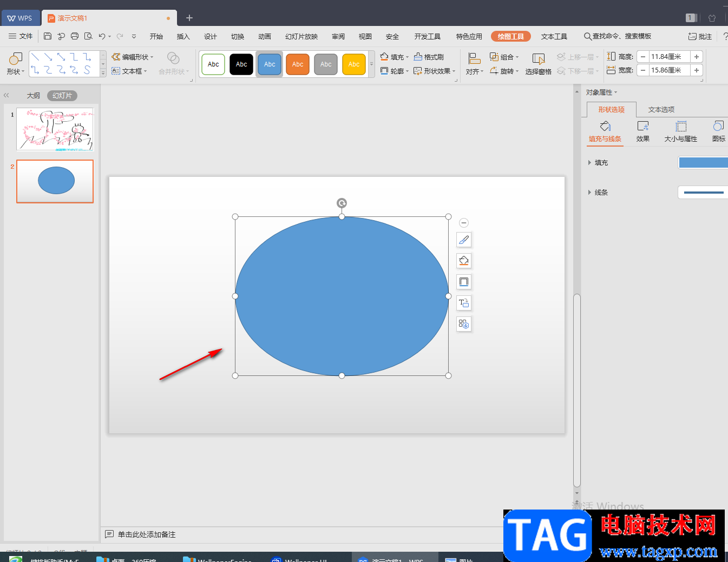Click the blue fill color preview in properties panel
This screenshot has width=728, height=562.
(703, 162)
